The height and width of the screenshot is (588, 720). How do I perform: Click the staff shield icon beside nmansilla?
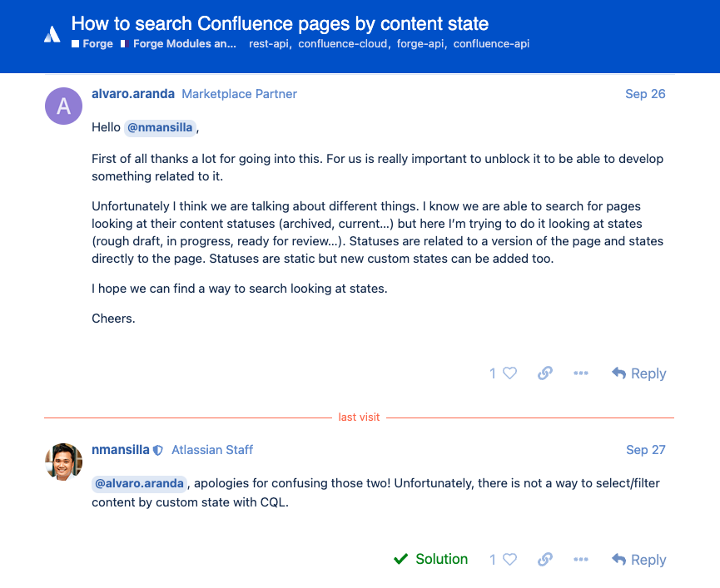tap(158, 451)
